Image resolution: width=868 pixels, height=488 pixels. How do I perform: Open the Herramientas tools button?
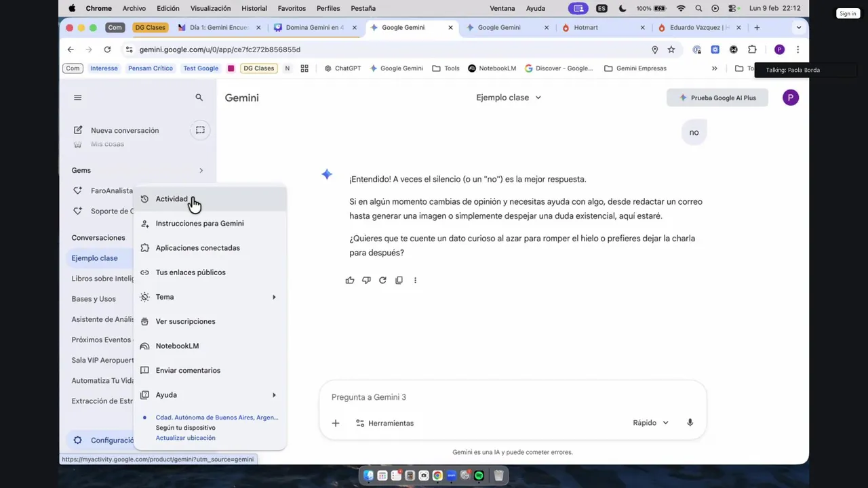coord(384,423)
